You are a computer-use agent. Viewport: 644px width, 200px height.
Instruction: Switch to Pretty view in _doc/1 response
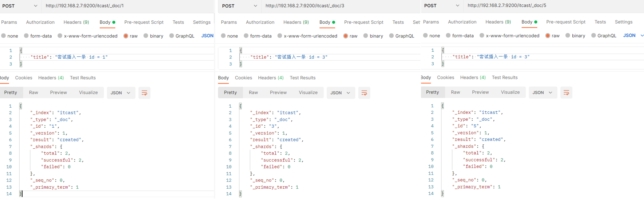[11, 93]
